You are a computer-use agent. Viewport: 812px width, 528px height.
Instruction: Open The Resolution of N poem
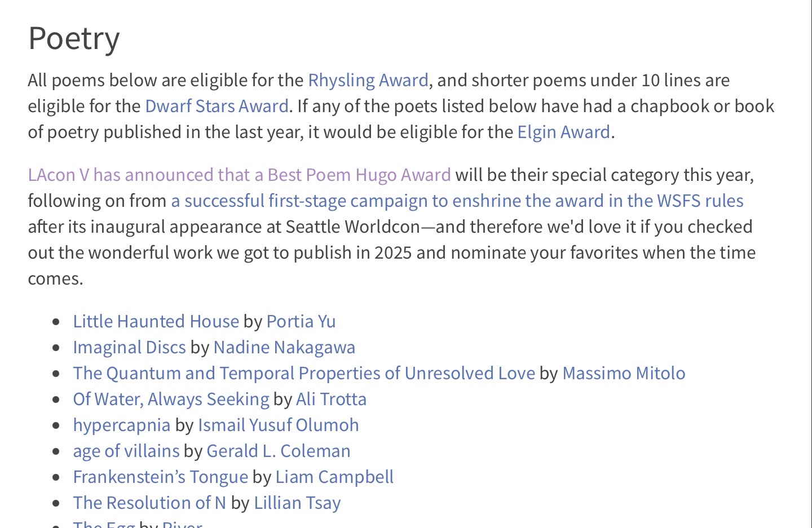tap(149, 503)
